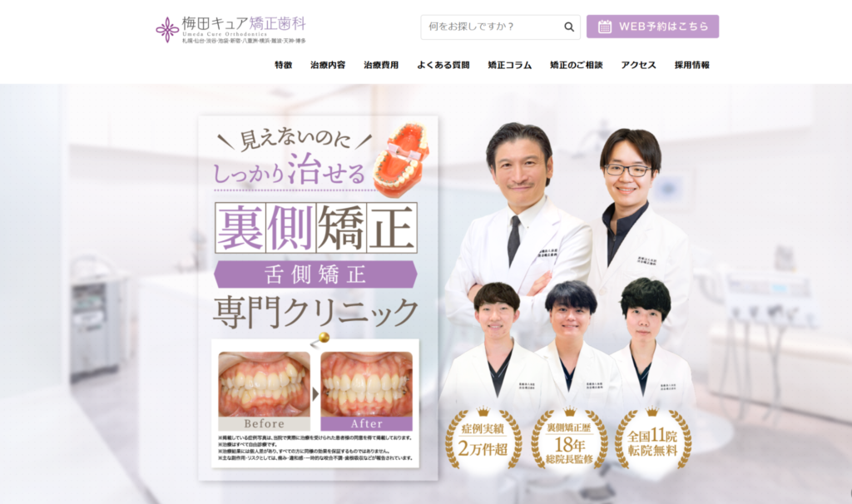852x504 pixels.
Task: Select 治療費用 in the navigation bar
Action: (x=381, y=65)
